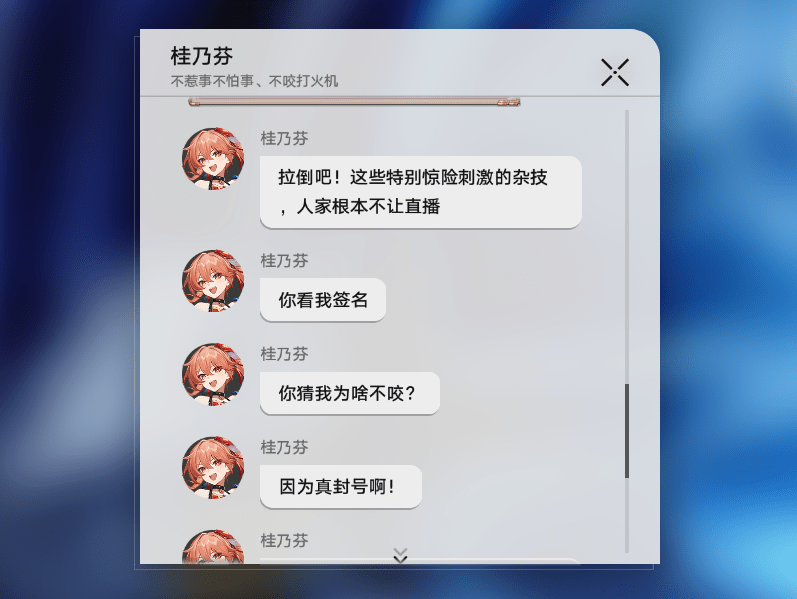This screenshot has width=797, height=599.
Task: Click the avatar beside the 拉倒吧 message
Action: [213, 159]
